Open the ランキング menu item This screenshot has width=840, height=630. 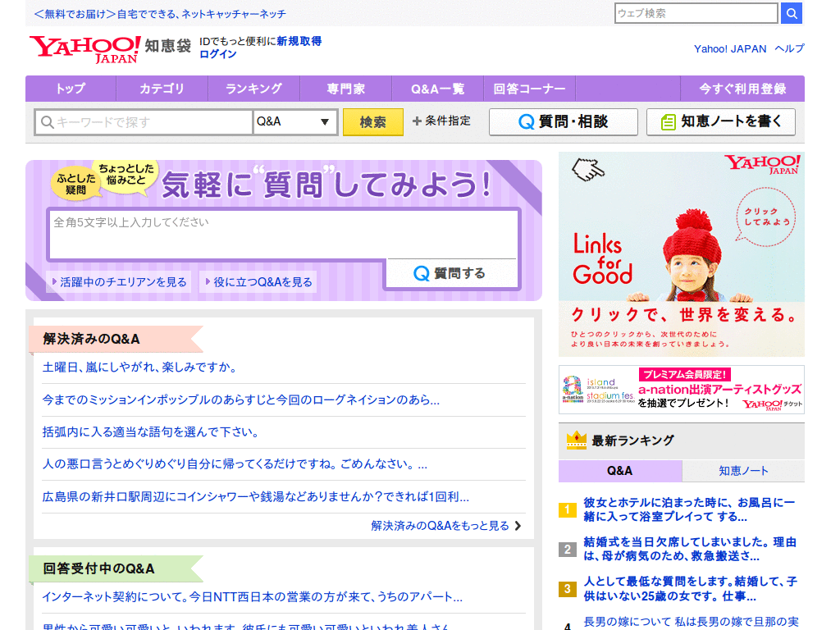click(254, 89)
